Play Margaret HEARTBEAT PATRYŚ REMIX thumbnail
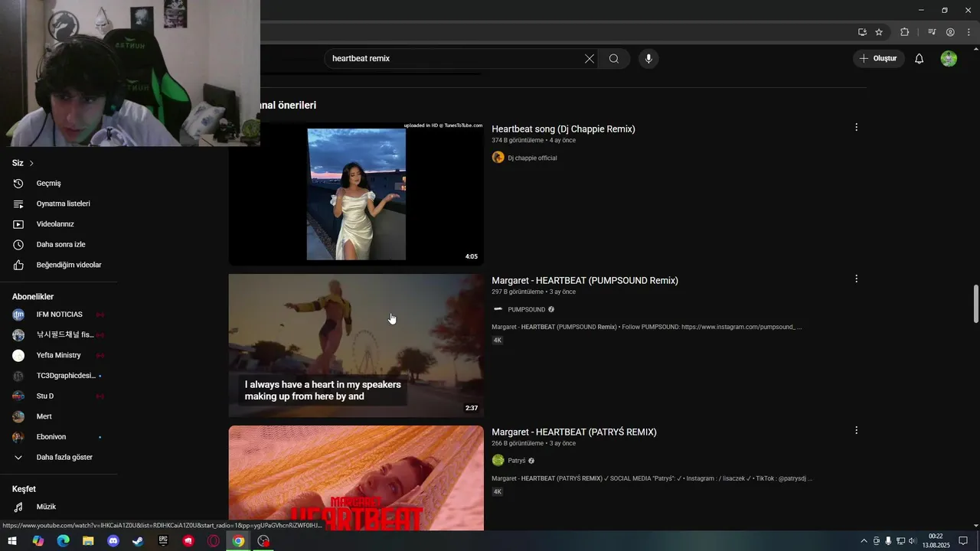The height and width of the screenshot is (551, 980). pyautogui.click(x=356, y=478)
